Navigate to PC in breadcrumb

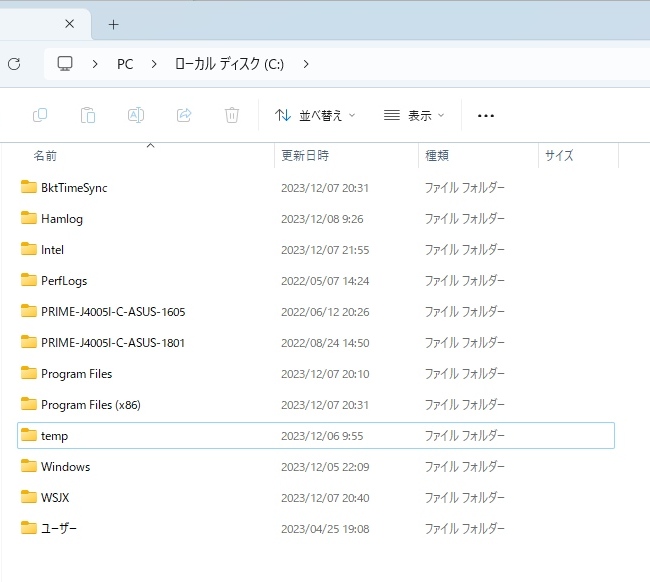coord(125,64)
